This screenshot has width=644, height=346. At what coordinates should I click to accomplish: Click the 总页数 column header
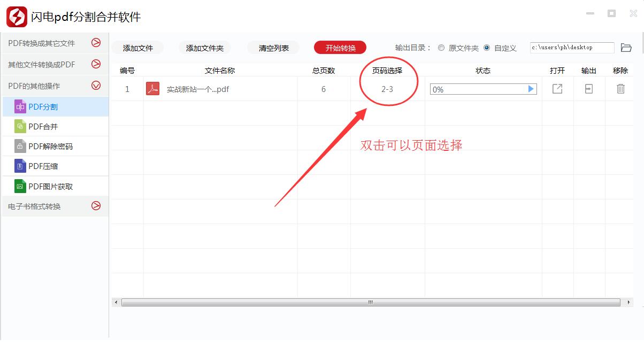(x=324, y=71)
